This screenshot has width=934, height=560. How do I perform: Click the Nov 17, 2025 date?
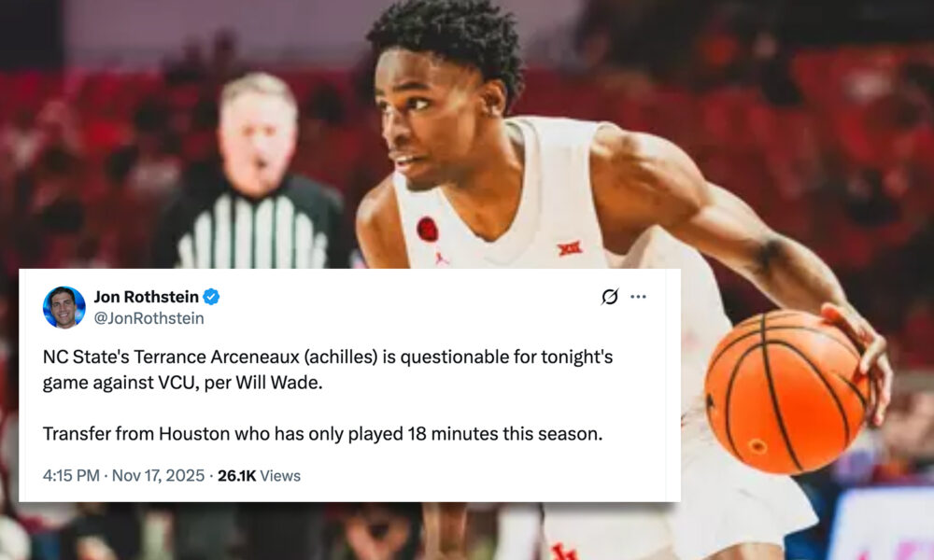pos(158,475)
